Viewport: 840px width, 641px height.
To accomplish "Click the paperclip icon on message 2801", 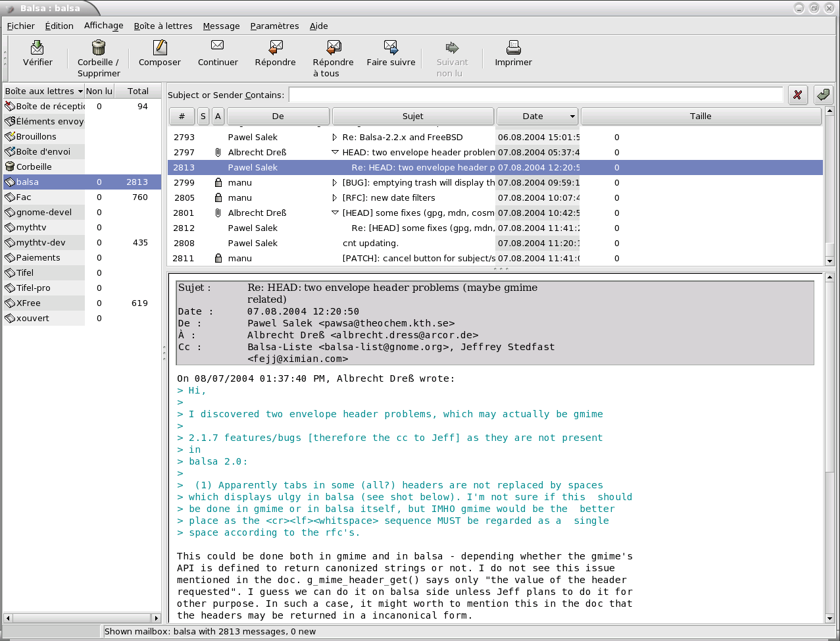I will pos(218,213).
